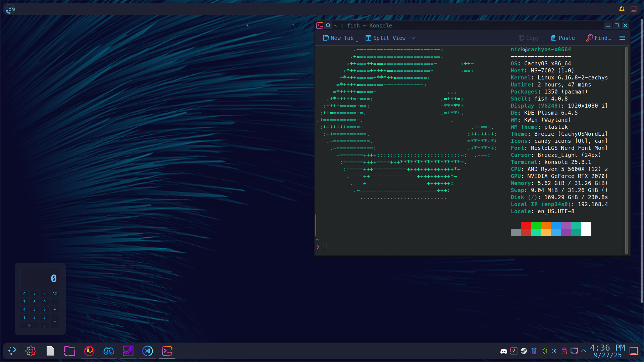Open the Konsole hamburger menu
The width and height of the screenshot is (644, 362).
tap(622, 38)
